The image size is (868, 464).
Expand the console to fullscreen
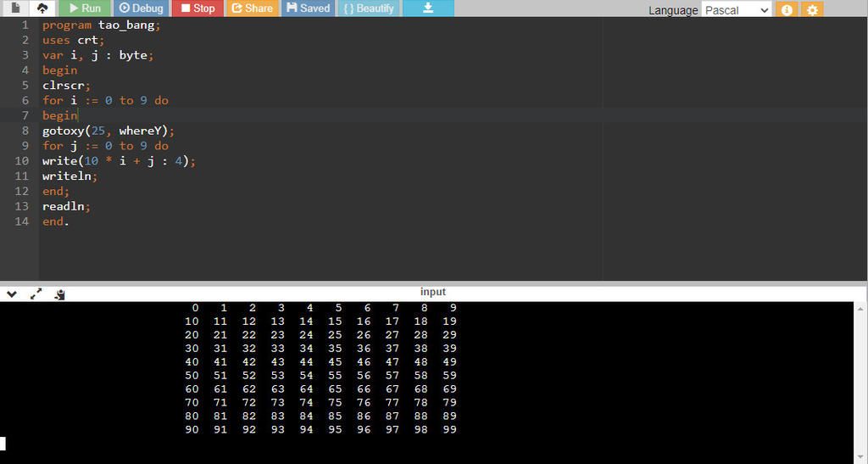tap(36, 294)
